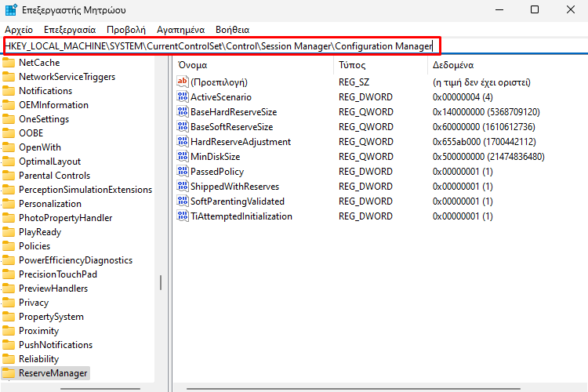Viewport: 588px width, 392px height.
Task: Click the OOBE folder icon
Action: [9, 133]
